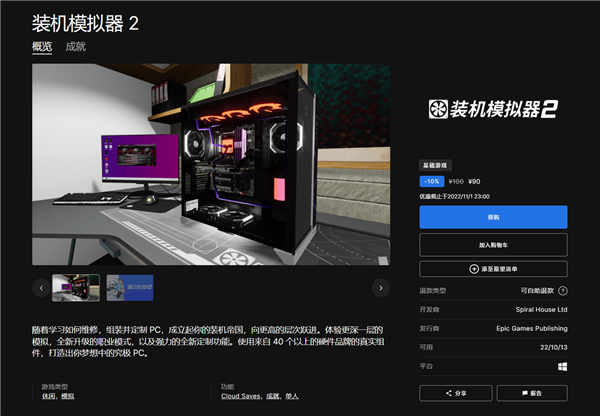Add the game to wishlist (添至愿望清单)

tap(492, 269)
